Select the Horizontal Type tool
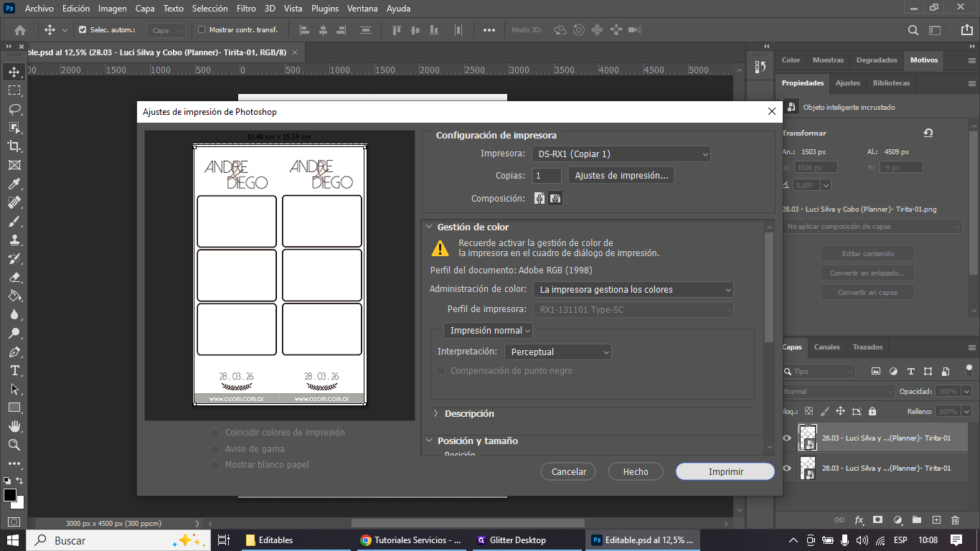Viewport: 980px width, 551px height. 14,370
